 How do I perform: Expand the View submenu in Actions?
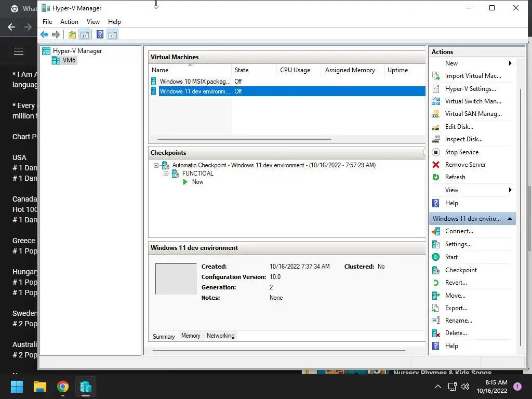point(510,190)
